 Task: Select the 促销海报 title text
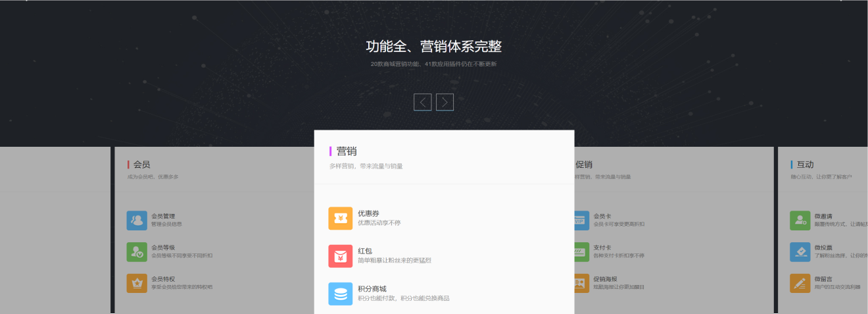[x=605, y=279]
